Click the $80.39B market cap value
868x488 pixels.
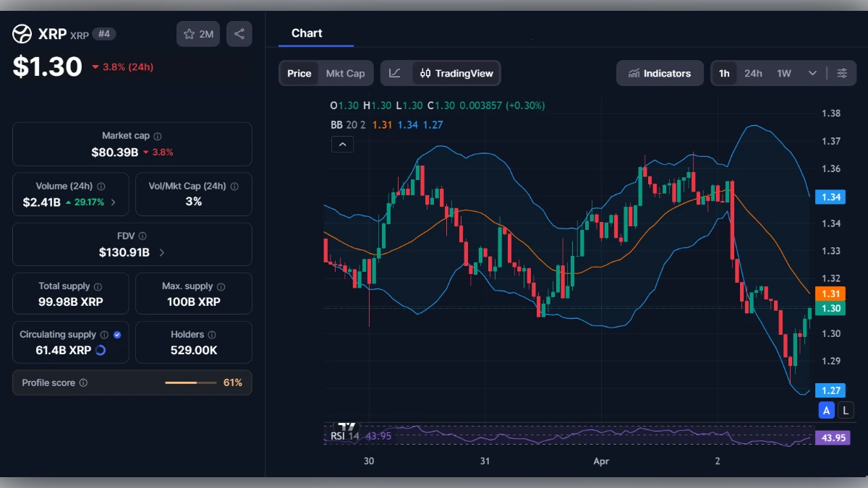pyautogui.click(x=114, y=153)
